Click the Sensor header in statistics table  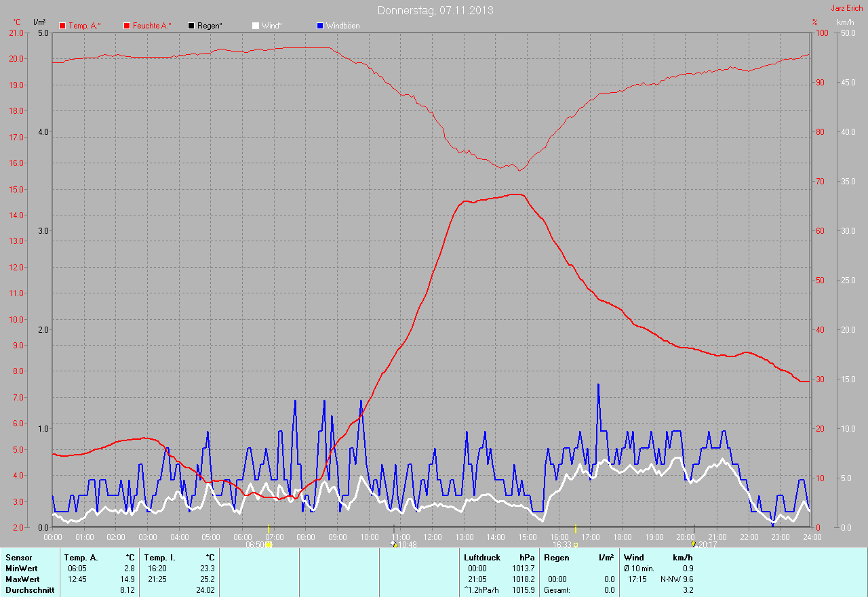point(18,558)
